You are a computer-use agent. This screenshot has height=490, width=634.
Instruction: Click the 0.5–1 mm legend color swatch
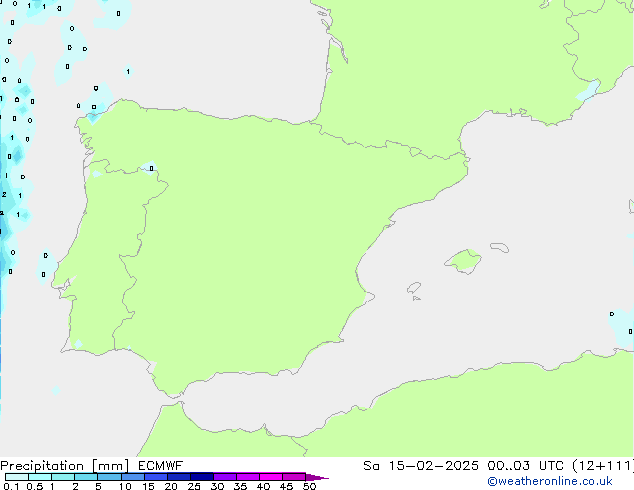pyautogui.click(x=40, y=477)
